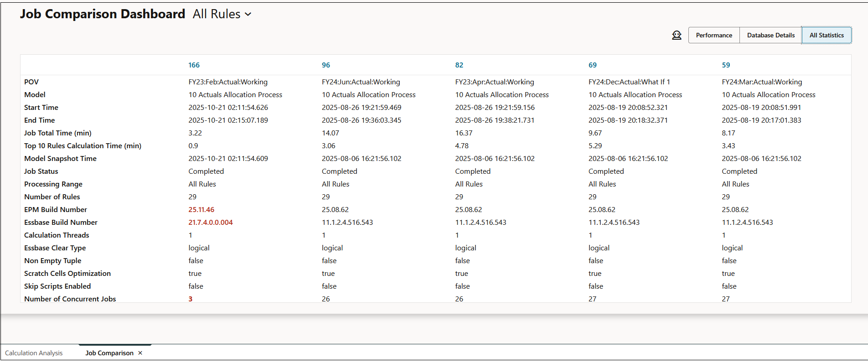Expand the All Rules dropdown
The image size is (868, 363).
coord(222,14)
